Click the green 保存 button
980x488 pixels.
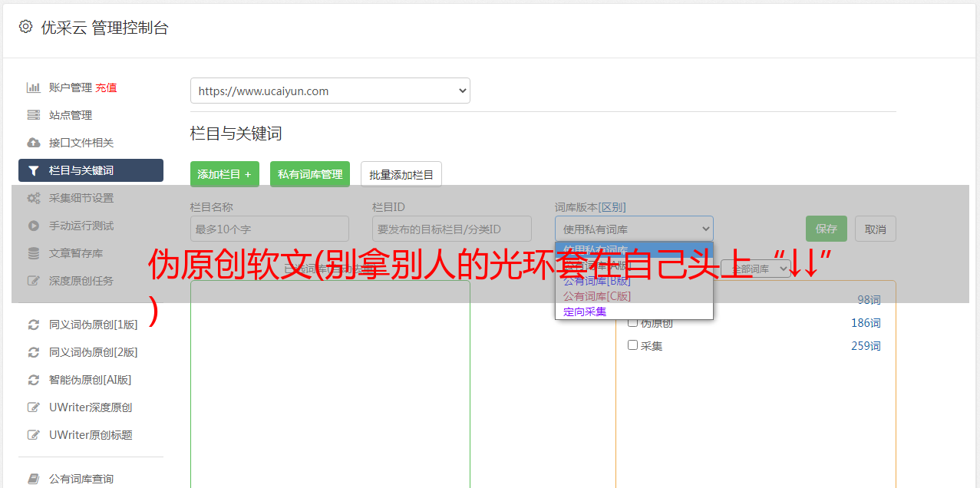tap(827, 229)
